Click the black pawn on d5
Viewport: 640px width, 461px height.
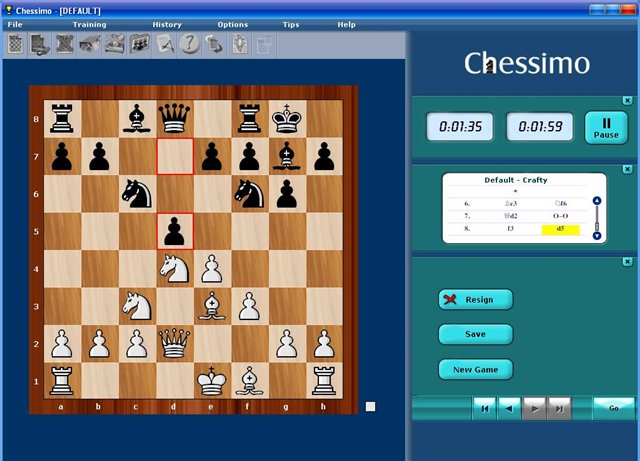click(175, 231)
